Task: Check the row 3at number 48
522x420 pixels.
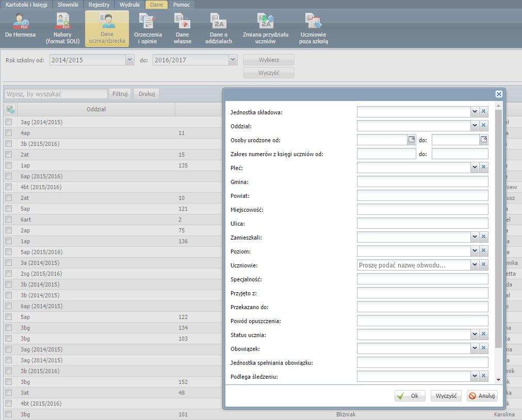Action: [x=9, y=392]
